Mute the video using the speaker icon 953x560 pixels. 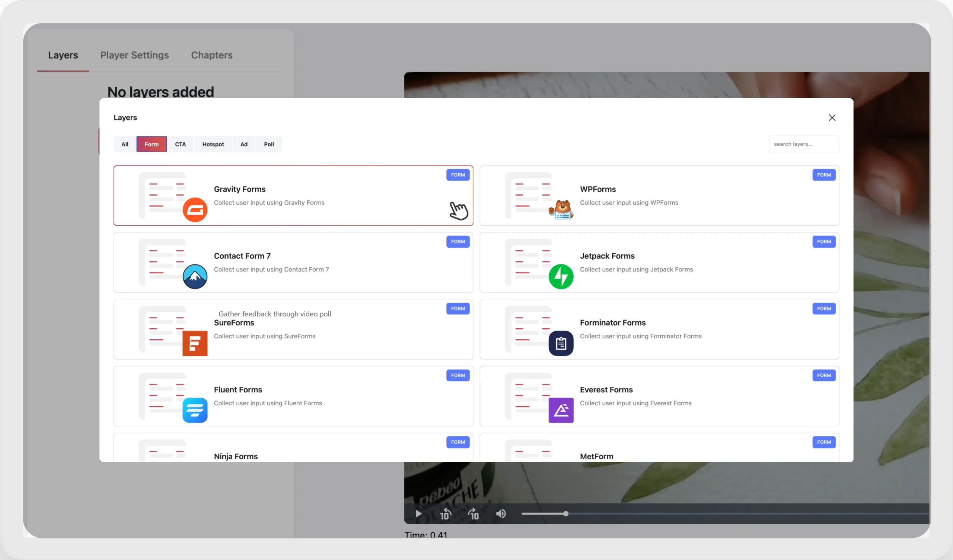tap(501, 514)
